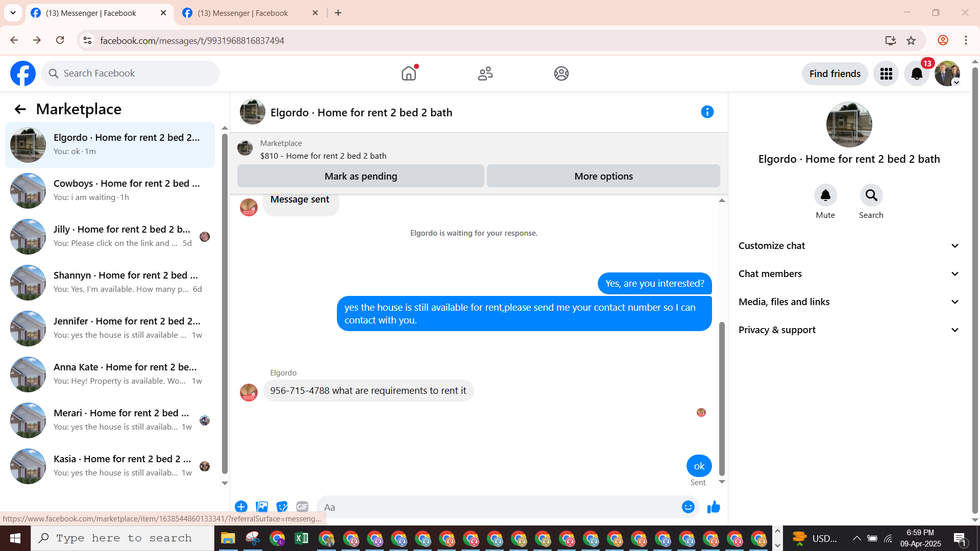This screenshot has height=551, width=980.
Task: Click the browser address bar URL
Action: pos(192,41)
